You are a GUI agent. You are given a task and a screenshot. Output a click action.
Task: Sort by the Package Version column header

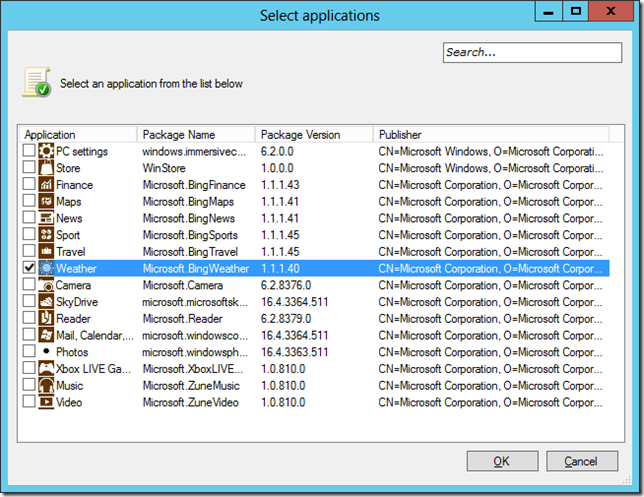(x=314, y=134)
